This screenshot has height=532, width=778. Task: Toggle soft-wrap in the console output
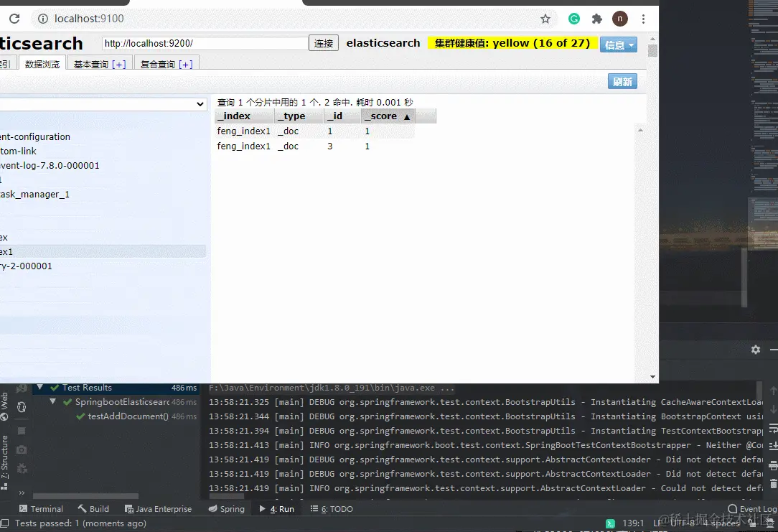[x=773, y=428]
